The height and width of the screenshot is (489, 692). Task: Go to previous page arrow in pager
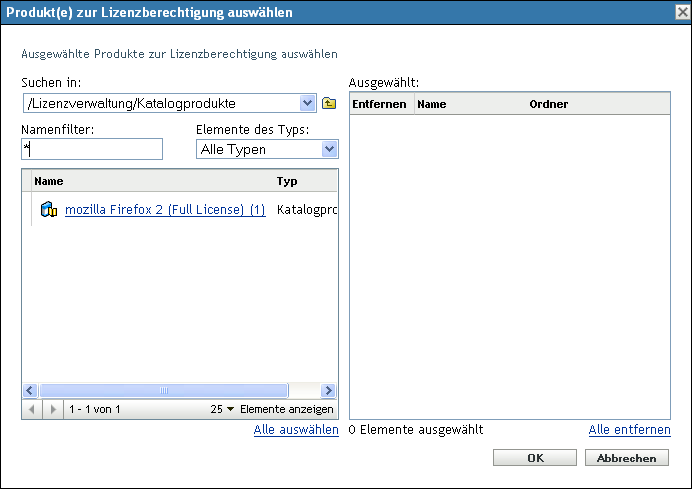point(33,409)
